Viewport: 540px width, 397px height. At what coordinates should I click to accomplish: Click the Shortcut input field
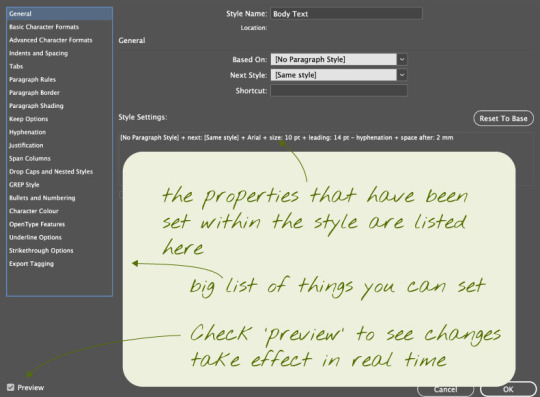(339, 91)
